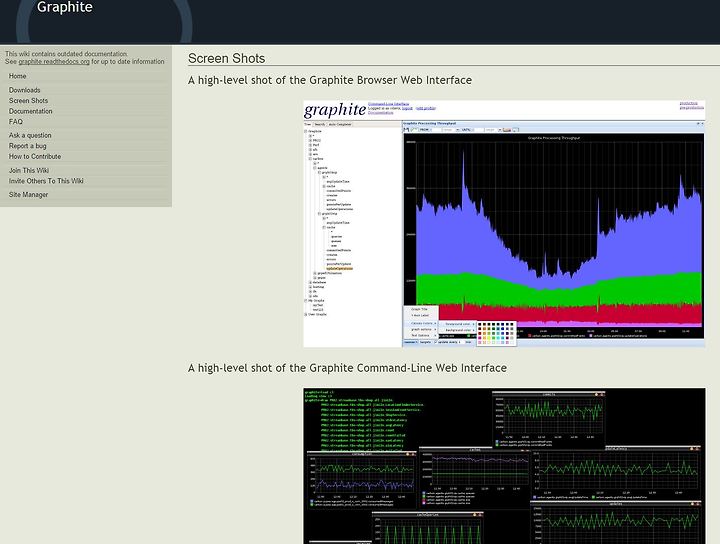
Task: Click the 'outdated documentation' notice text
Action: 66,54
